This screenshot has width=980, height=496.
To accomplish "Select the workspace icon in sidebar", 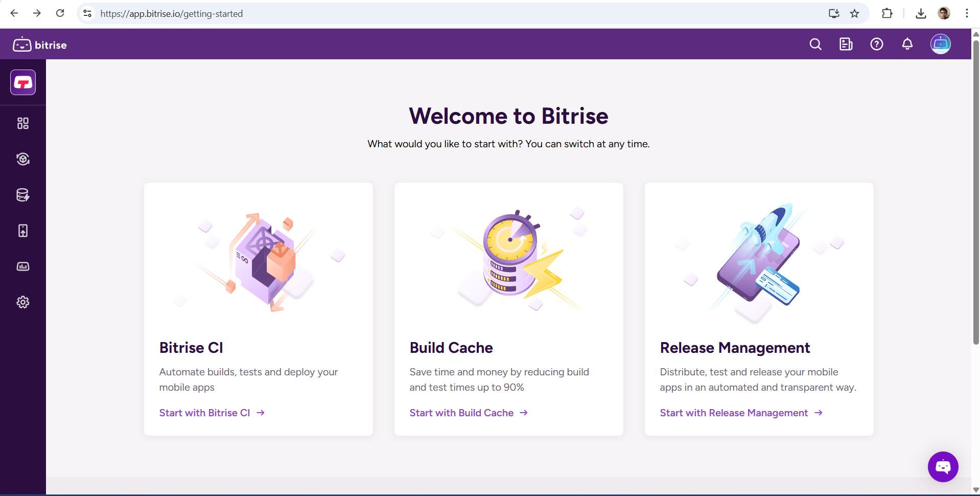I will pos(23,82).
